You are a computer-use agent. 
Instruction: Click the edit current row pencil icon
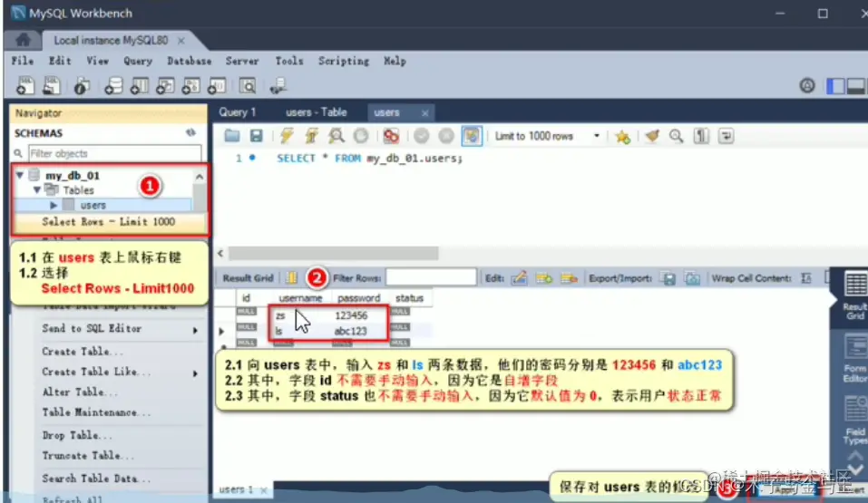coord(519,278)
